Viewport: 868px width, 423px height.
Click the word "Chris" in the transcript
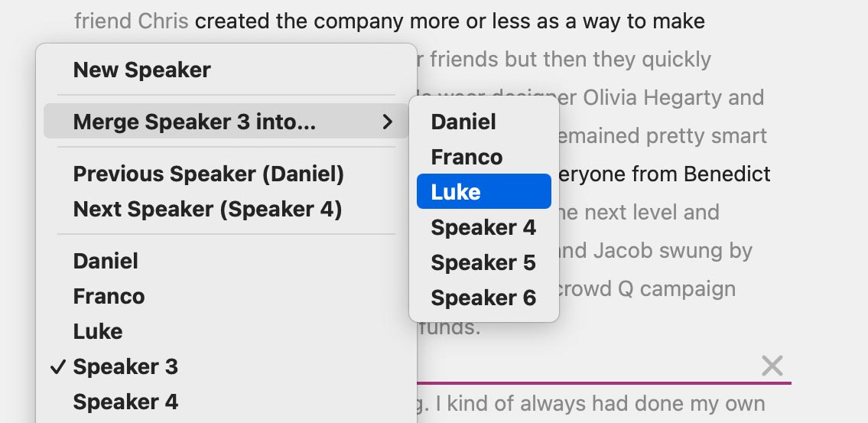click(164, 21)
